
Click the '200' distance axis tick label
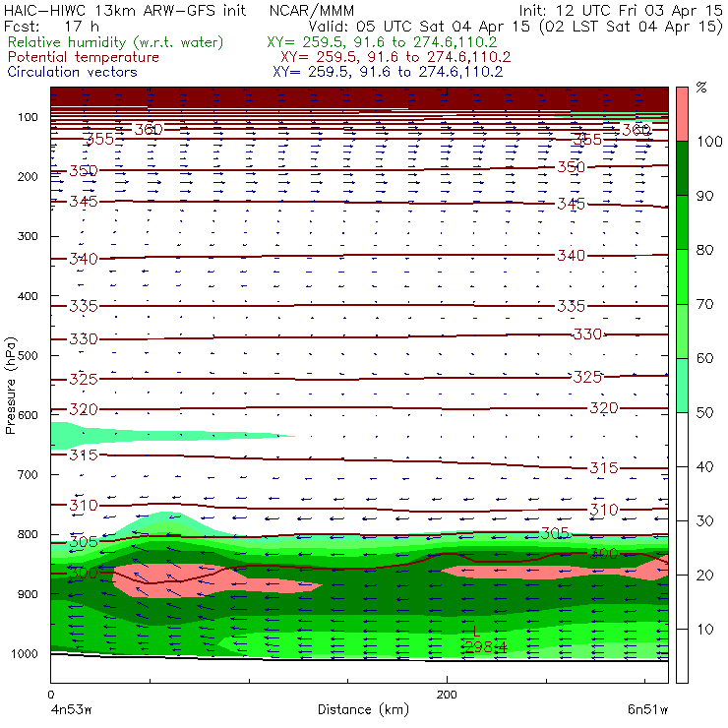[447, 695]
